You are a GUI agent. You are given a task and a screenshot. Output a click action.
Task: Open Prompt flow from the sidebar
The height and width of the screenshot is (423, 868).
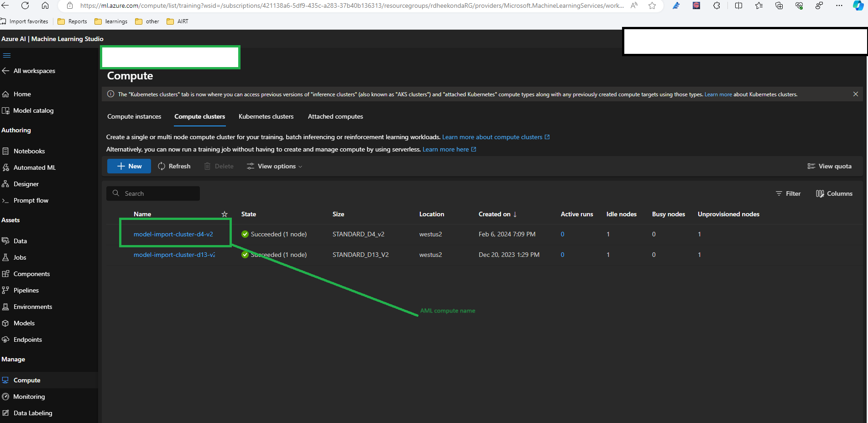[x=31, y=200]
